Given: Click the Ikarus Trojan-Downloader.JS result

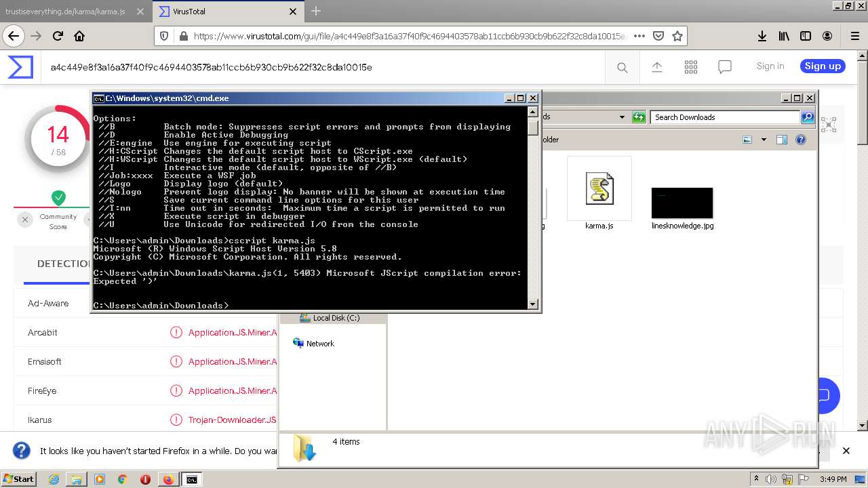Looking at the screenshot, I should point(232,420).
